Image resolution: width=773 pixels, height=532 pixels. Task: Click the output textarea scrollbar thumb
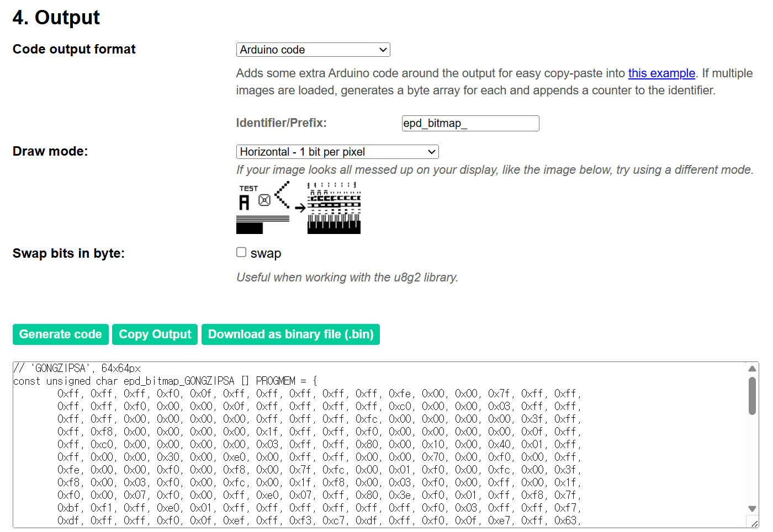(x=752, y=395)
